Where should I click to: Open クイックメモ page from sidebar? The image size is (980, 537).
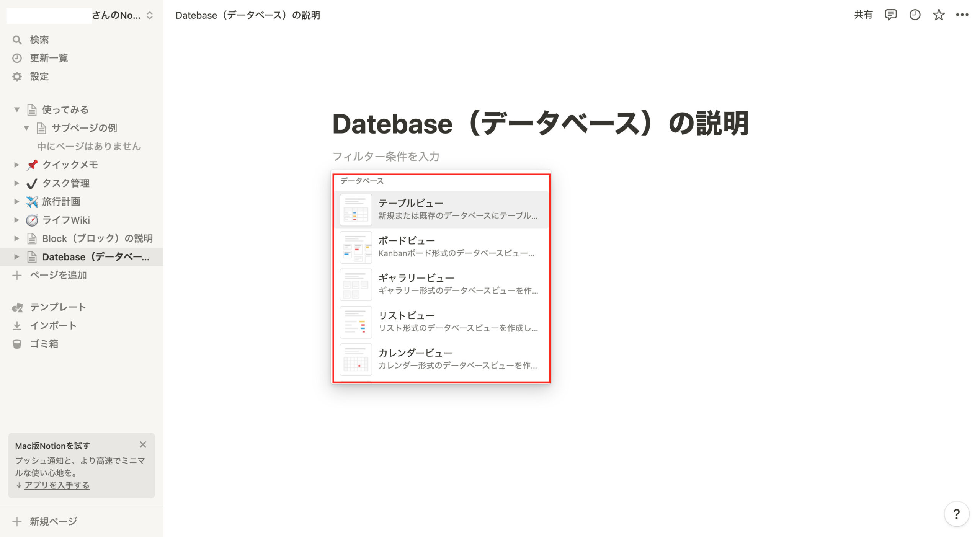tap(70, 165)
